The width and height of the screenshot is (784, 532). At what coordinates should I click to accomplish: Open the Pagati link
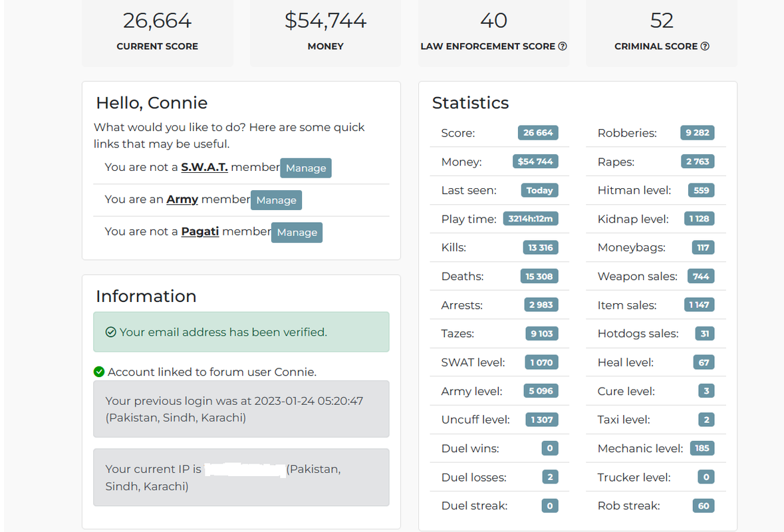coord(200,231)
